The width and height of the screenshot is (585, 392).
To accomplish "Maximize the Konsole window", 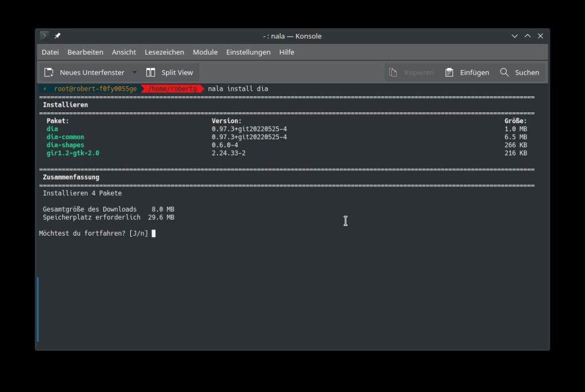I will [x=527, y=36].
